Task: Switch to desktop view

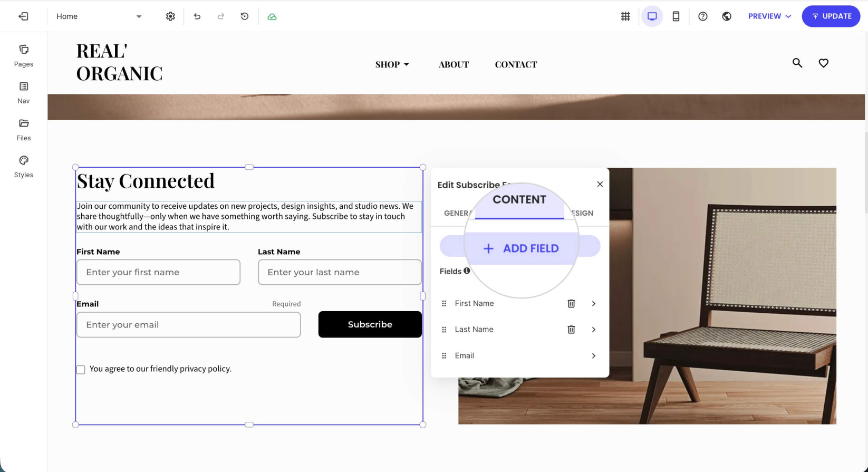Action: point(652,16)
